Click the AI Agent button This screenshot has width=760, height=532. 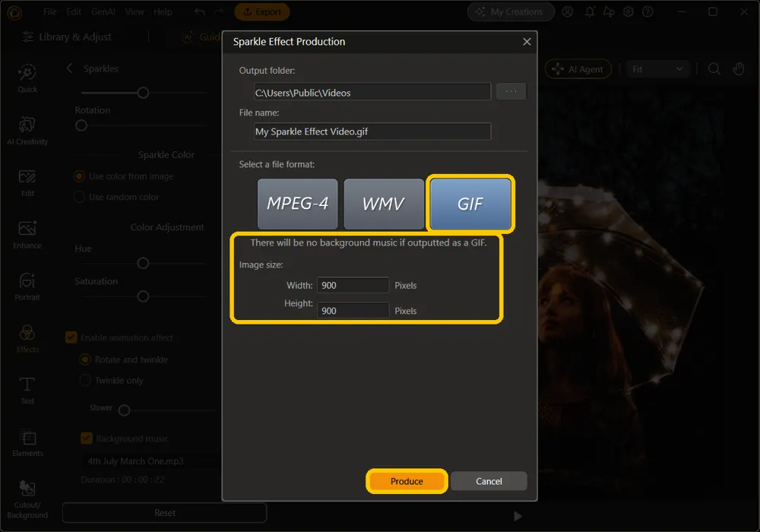pos(578,69)
